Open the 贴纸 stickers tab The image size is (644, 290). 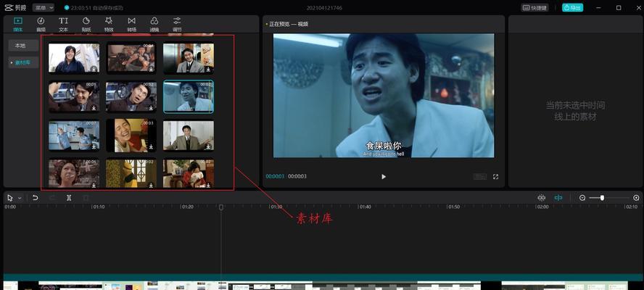86,24
